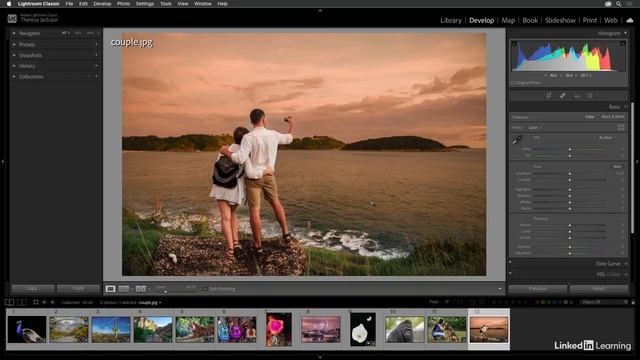Toggle the Soft Proofing checkbox
Screen dimensions: 640x360
pos(205,289)
